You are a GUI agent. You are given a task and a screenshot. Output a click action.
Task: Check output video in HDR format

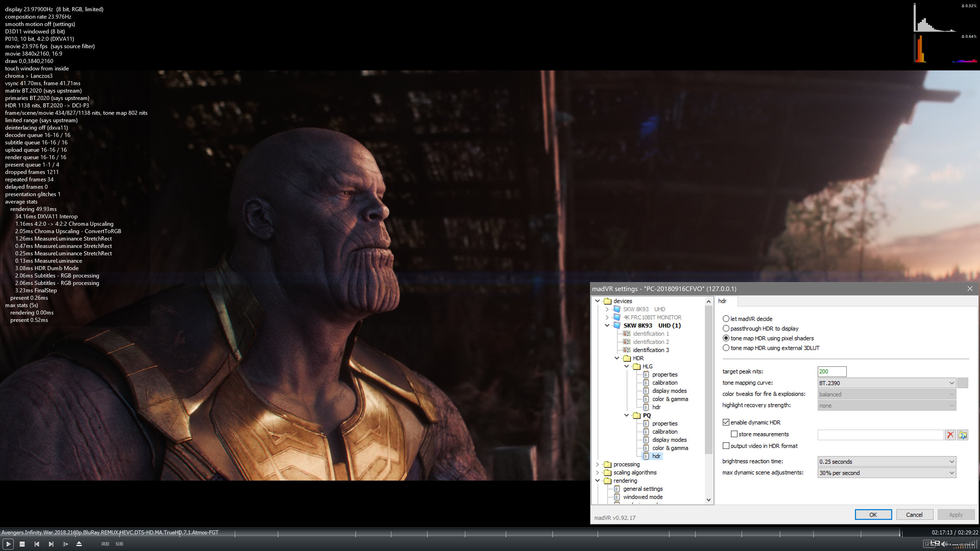(726, 446)
